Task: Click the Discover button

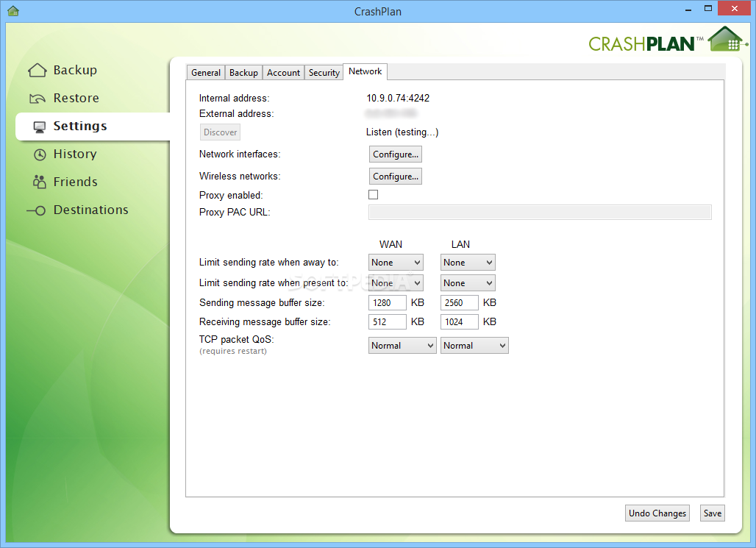Action: tap(220, 132)
